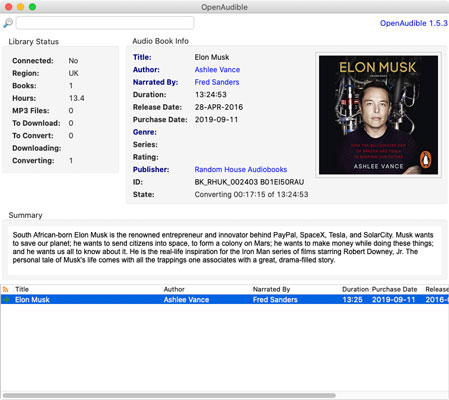Sort the table by Title column
This screenshot has height=400, width=449.
coord(22,289)
